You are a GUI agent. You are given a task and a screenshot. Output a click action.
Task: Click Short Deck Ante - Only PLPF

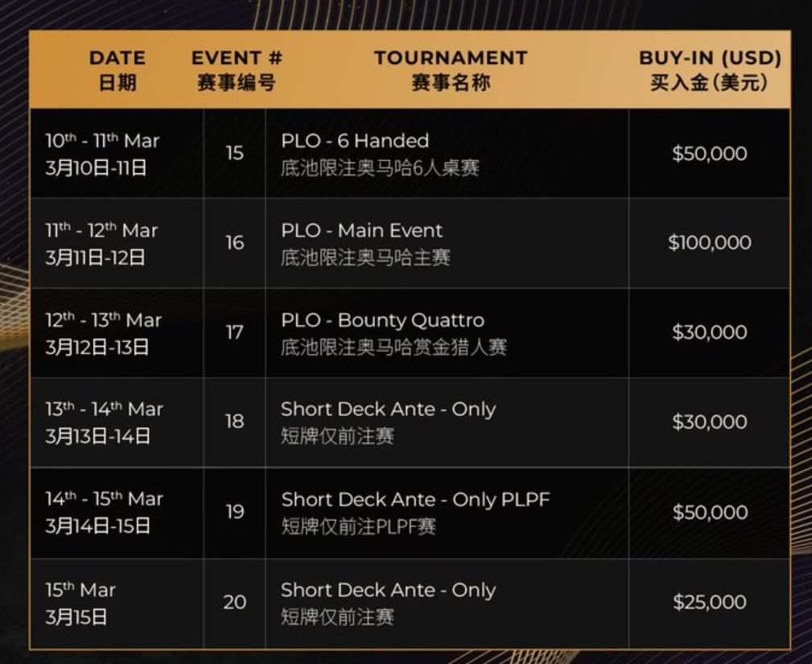[415, 500]
